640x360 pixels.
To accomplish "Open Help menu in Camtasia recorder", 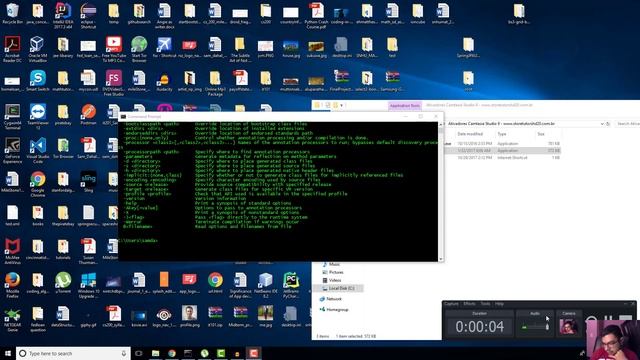I will (499, 304).
